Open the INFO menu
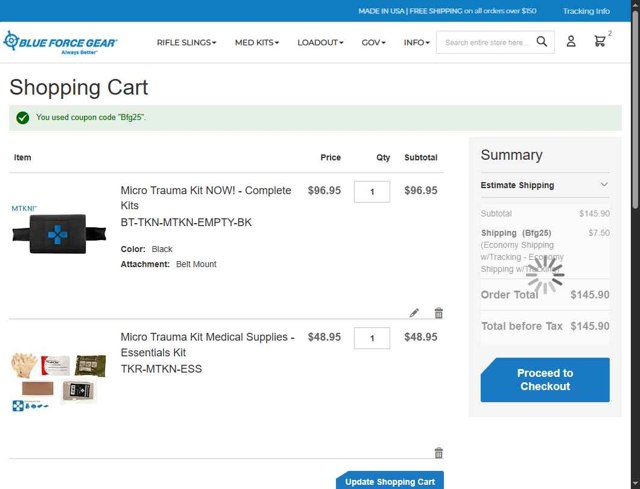 (416, 42)
